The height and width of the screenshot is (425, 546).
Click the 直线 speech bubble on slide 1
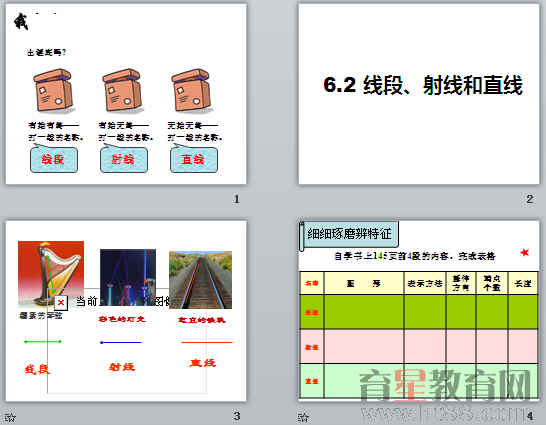[x=194, y=159]
